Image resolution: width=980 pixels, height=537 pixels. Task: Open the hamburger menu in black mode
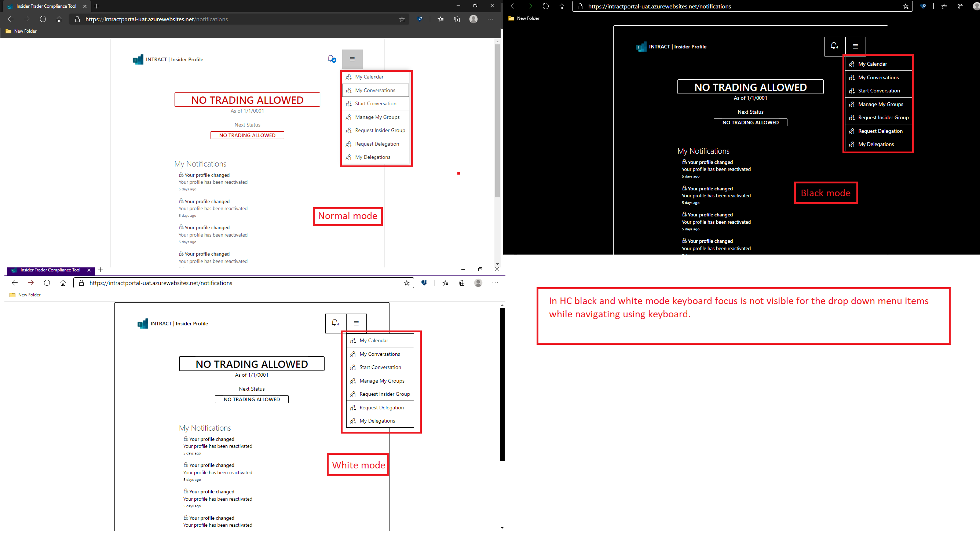tap(856, 46)
